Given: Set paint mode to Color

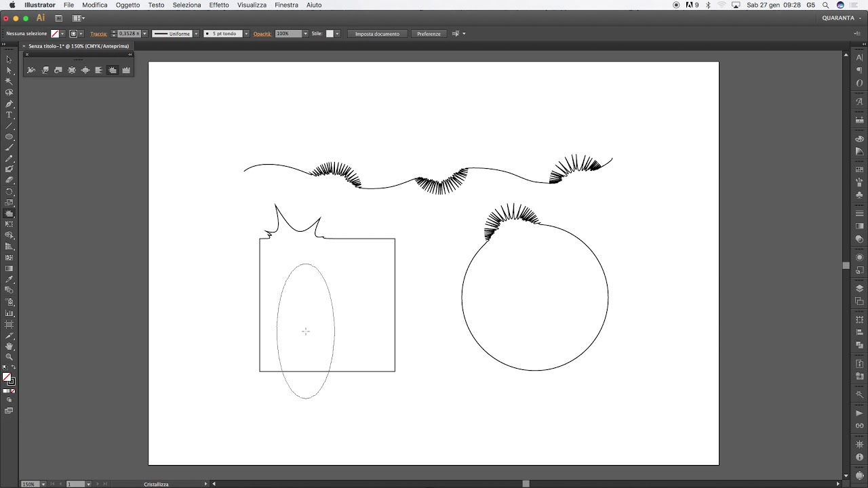Looking at the screenshot, I should point(5,391).
